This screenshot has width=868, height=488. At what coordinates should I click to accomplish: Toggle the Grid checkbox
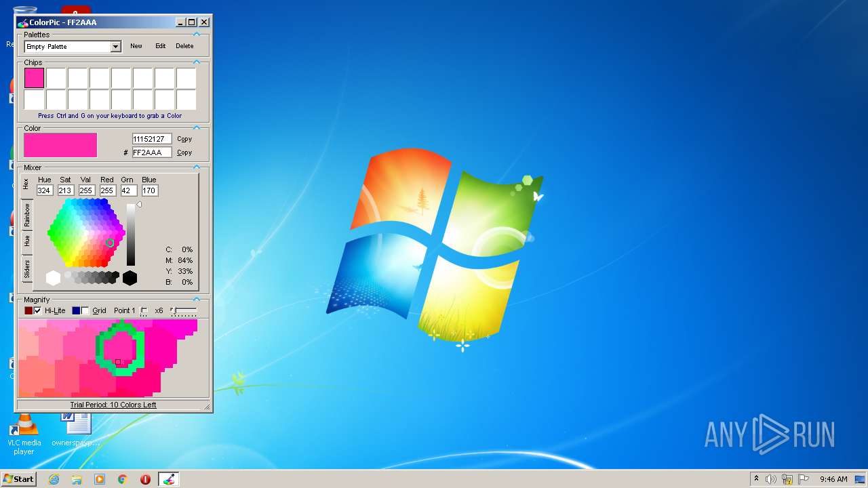click(x=85, y=311)
